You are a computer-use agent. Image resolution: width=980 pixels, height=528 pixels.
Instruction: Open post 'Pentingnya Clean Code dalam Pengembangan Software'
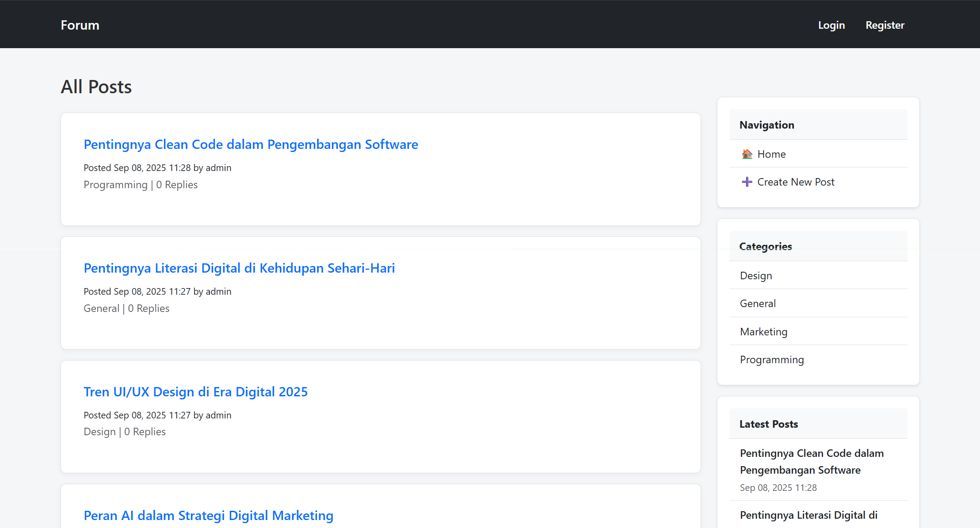tap(250, 144)
